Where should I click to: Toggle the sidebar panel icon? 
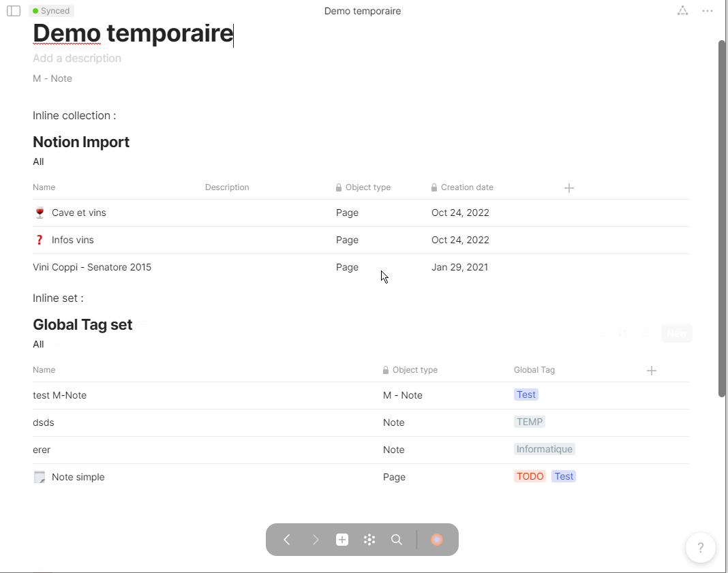(14, 11)
